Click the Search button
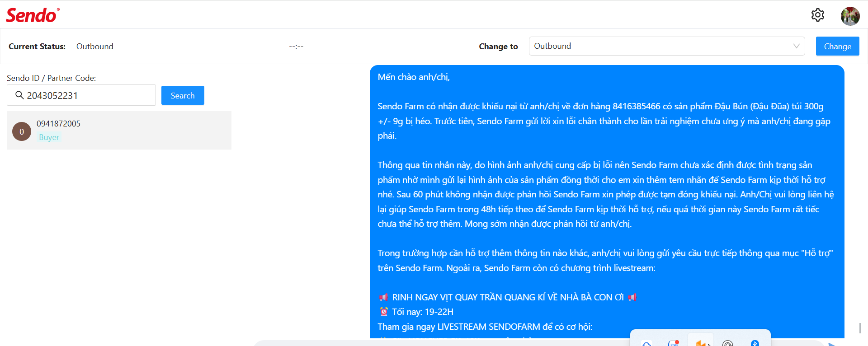The image size is (868, 346). [183, 95]
